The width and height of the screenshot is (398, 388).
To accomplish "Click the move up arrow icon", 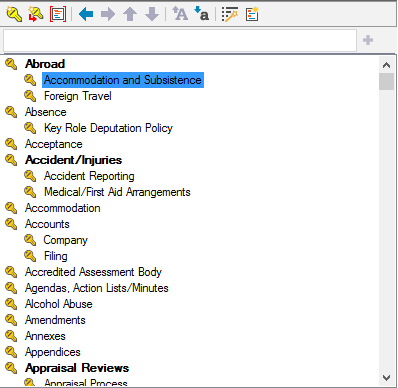I will pyautogui.click(x=130, y=14).
